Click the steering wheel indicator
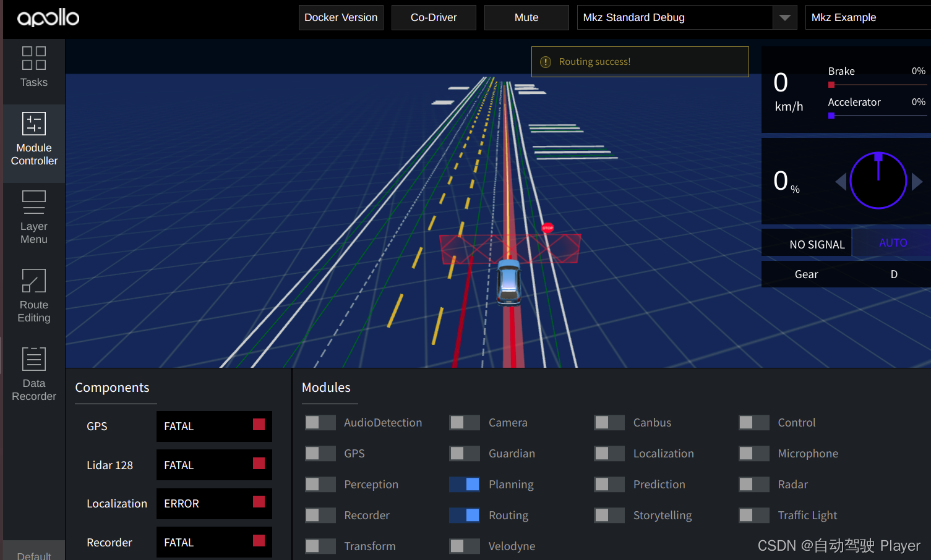Image resolution: width=931 pixels, height=560 pixels. point(878,180)
